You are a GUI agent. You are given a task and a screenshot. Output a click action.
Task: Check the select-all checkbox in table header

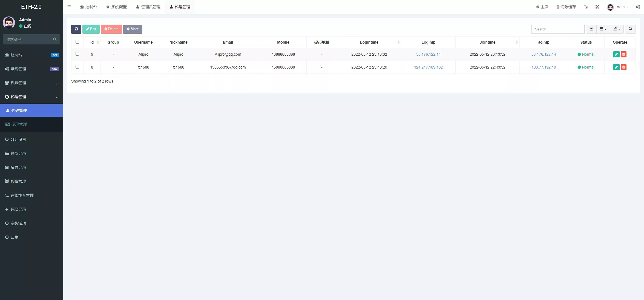(x=77, y=42)
